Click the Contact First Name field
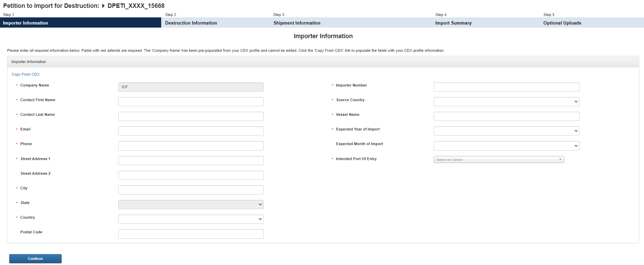 191,102
